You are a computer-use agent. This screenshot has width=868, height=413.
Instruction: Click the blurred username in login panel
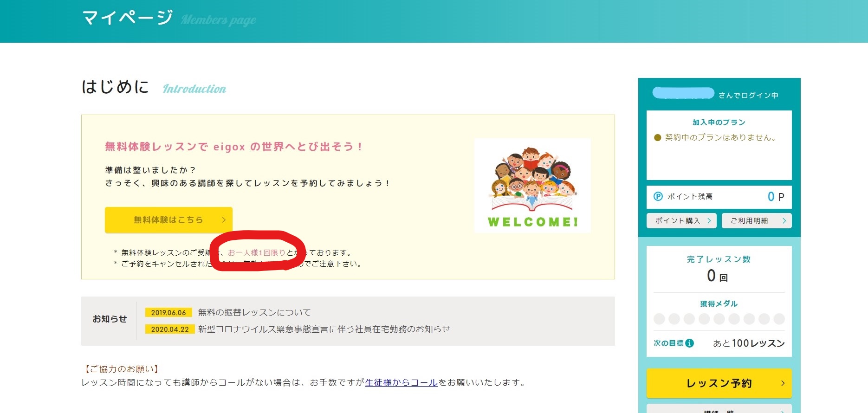683,93
